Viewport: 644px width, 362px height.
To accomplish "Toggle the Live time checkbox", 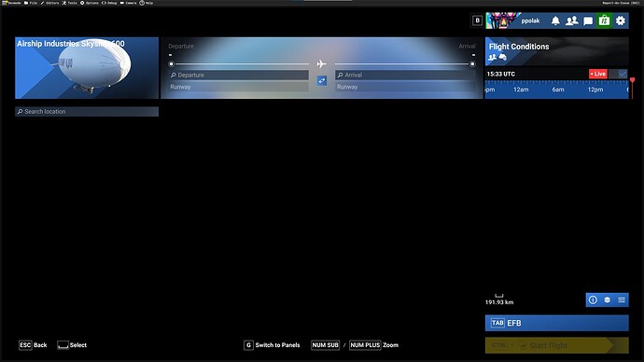I will pyautogui.click(x=623, y=74).
